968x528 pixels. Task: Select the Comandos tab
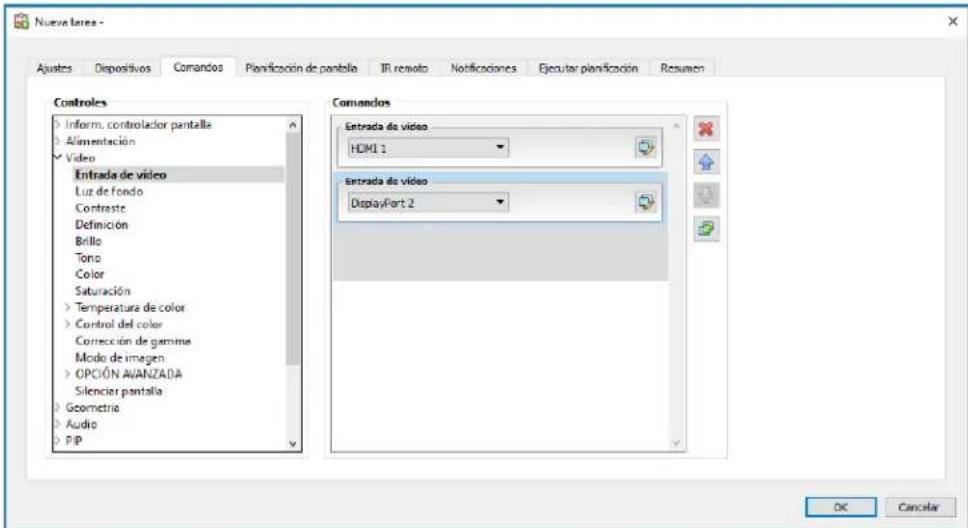(198, 67)
